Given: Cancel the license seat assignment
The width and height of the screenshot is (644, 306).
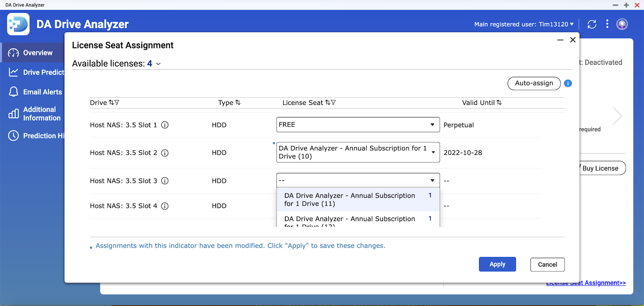Looking at the screenshot, I should point(547,265).
